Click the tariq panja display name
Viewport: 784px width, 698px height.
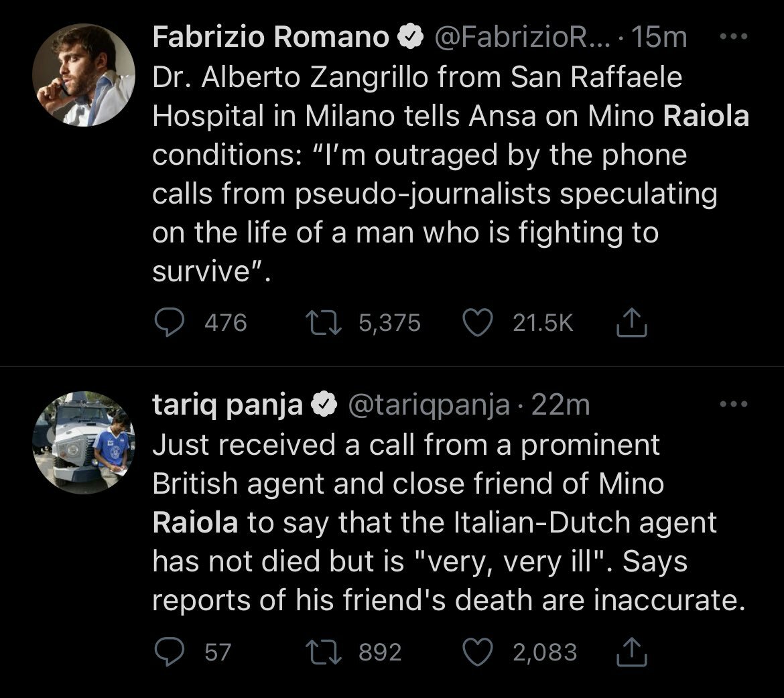click(x=227, y=405)
